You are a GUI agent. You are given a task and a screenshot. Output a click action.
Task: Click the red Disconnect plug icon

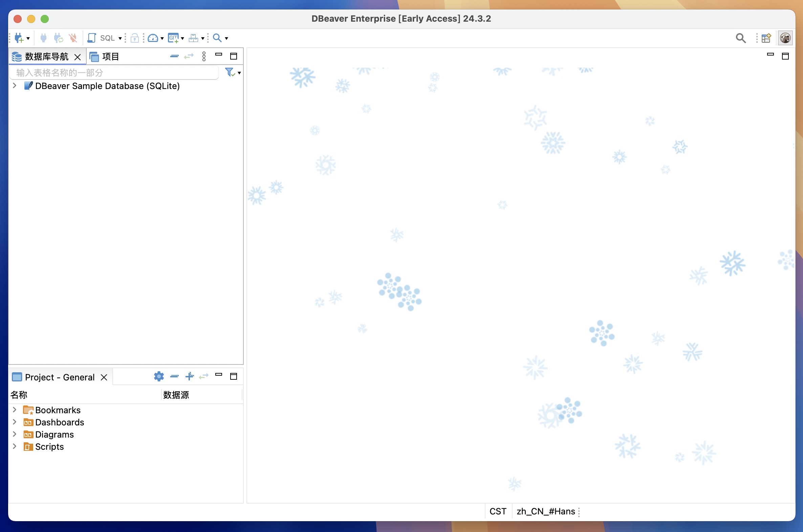pos(73,38)
